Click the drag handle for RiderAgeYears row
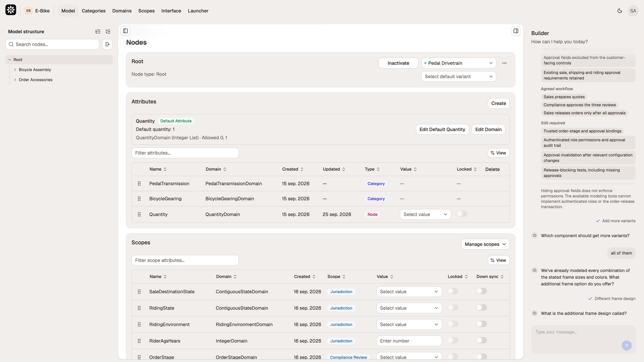 139,341
